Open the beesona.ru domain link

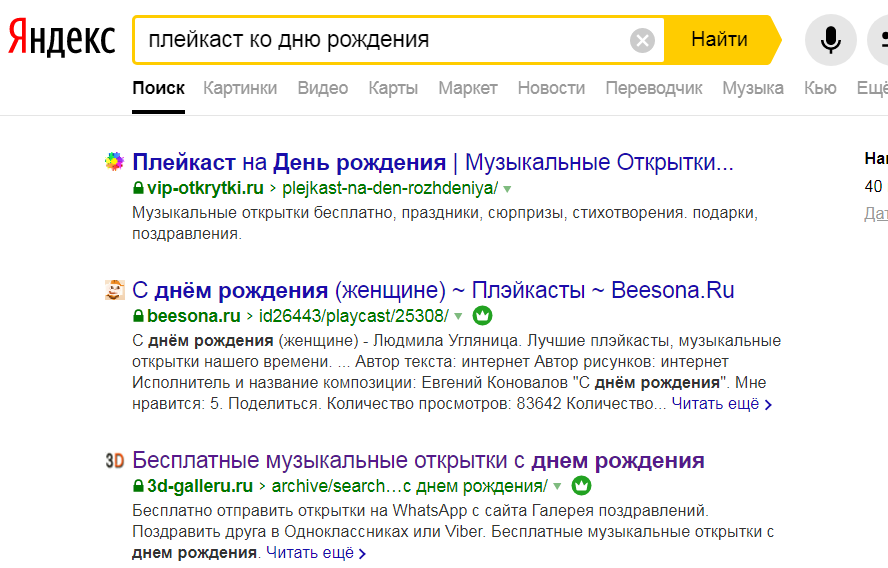point(194,316)
